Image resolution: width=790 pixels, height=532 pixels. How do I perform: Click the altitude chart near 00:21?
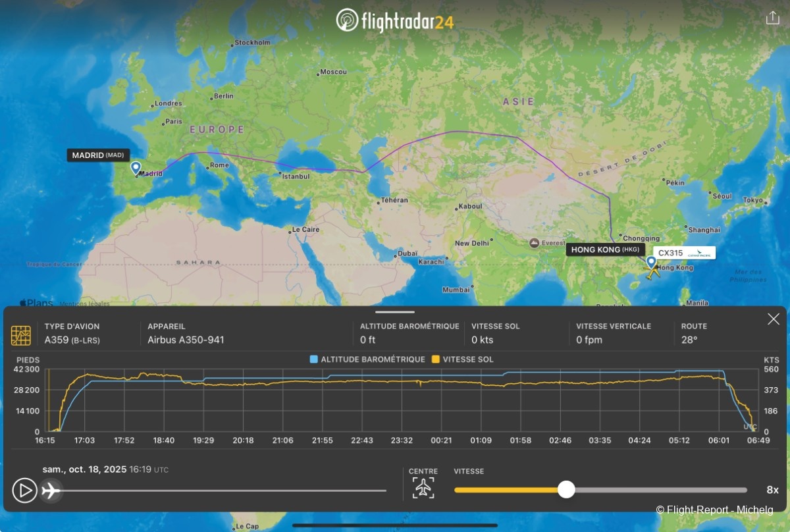click(x=441, y=402)
